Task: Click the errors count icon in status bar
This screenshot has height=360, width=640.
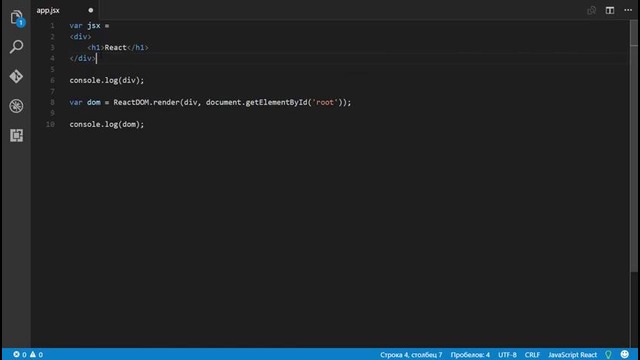Action: 16,354
